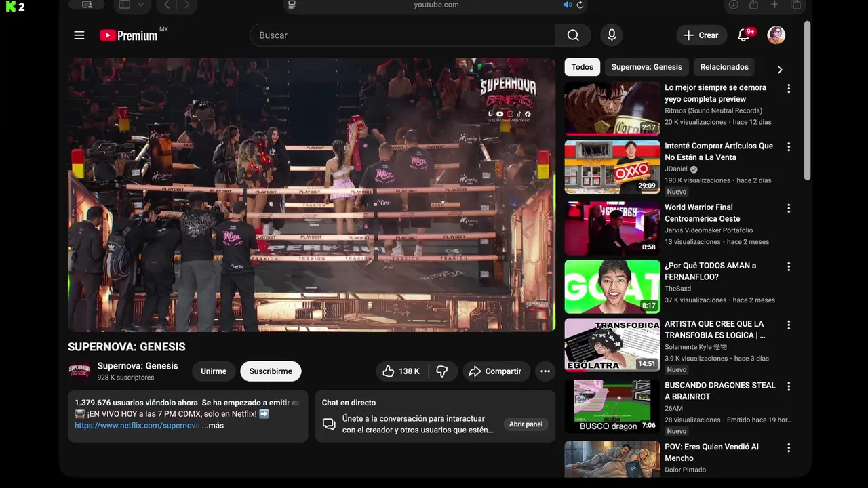Open the netflix.com/supernova link in description
This screenshot has height=488, width=868.
pyautogui.click(x=137, y=426)
